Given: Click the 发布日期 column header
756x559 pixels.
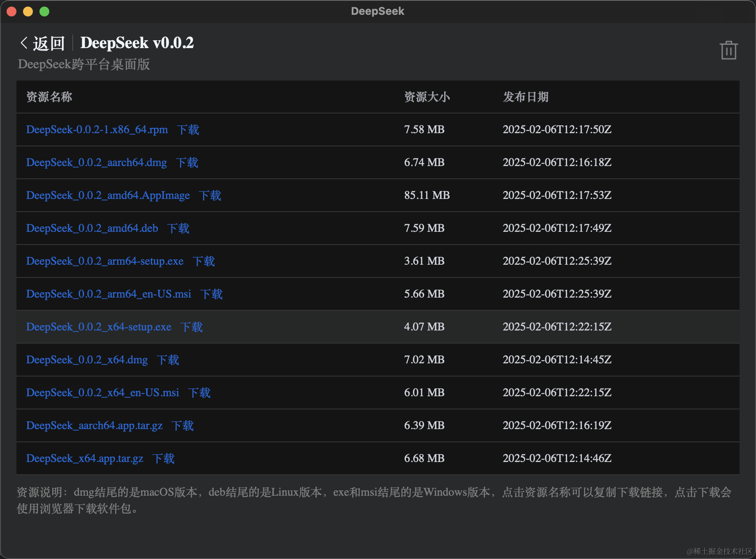Looking at the screenshot, I should click(x=526, y=97).
